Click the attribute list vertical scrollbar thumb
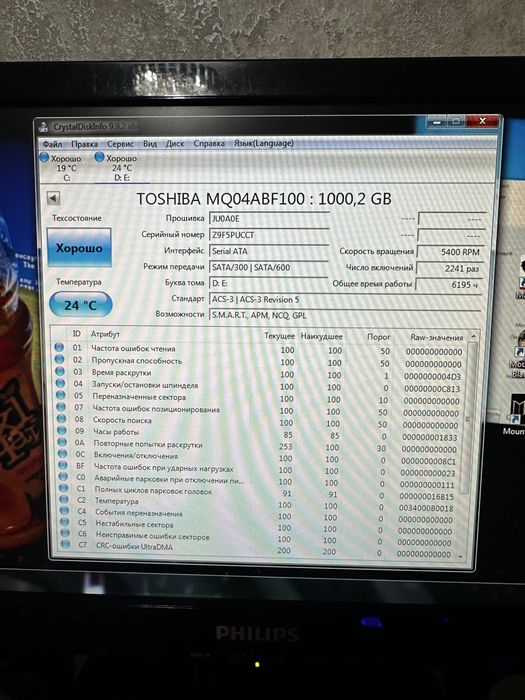Screen dimensions: 525x700 pyautogui.click(x=467, y=418)
